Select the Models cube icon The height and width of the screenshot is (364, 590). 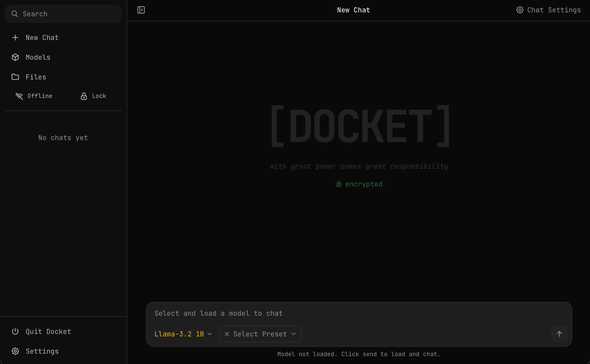click(x=15, y=57)
